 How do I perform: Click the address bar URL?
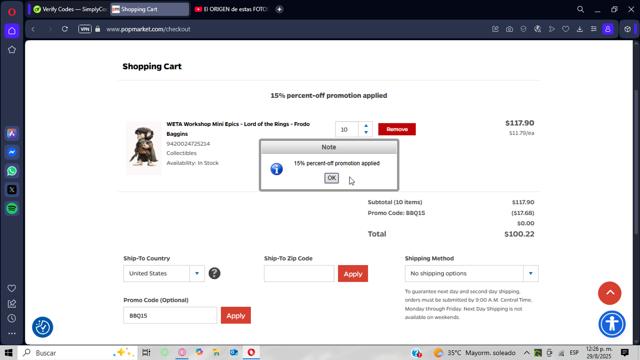(x=148, y=29)
